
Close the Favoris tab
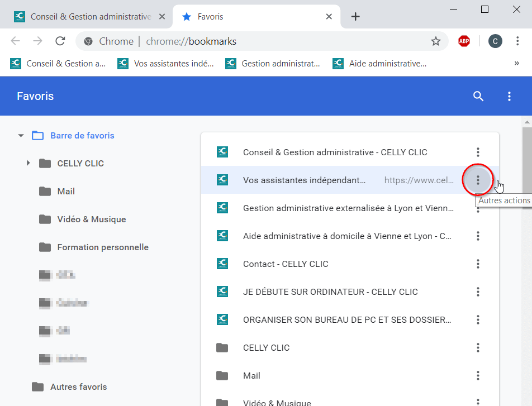(329, 17)
